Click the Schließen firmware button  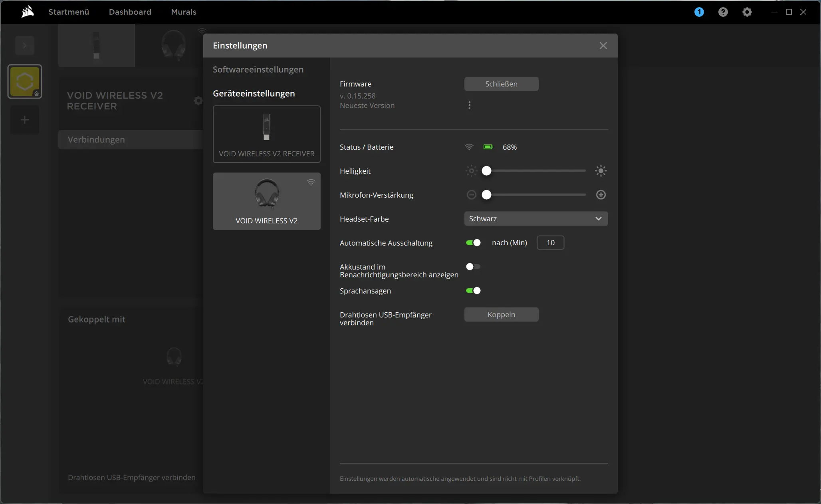501,84
